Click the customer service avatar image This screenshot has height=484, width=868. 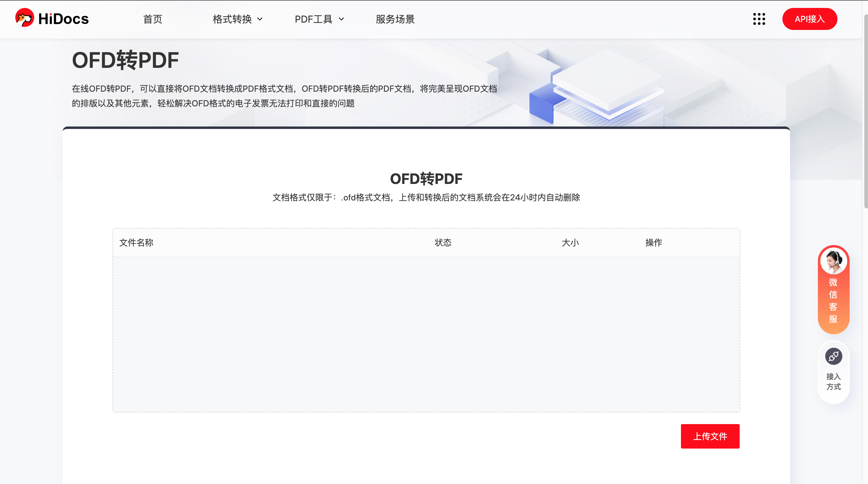pos(833,261)
